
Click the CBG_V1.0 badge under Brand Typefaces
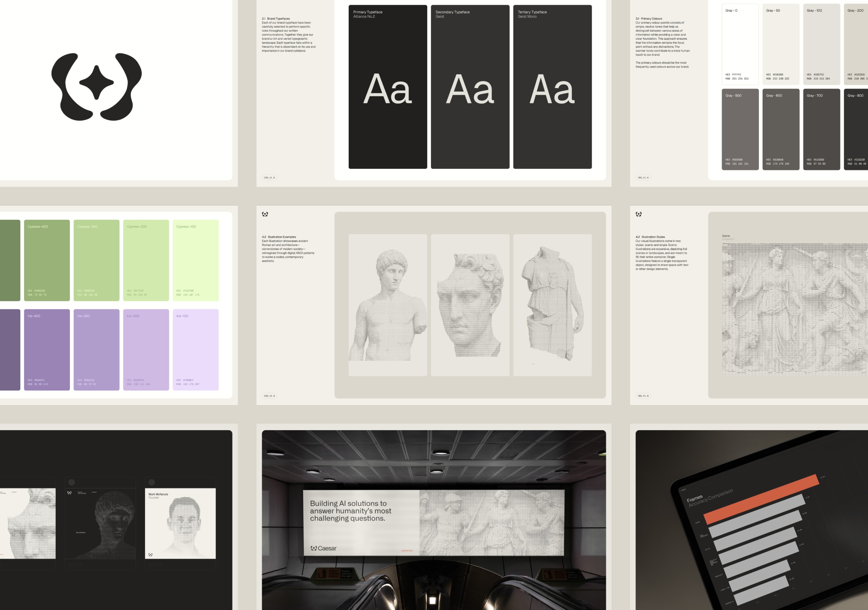(x=269, y=177)
